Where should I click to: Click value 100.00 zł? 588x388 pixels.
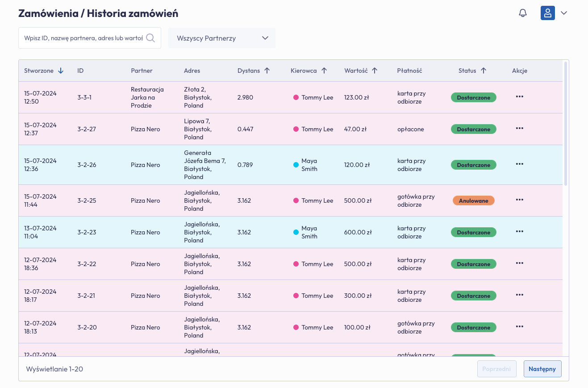(357, 327)
